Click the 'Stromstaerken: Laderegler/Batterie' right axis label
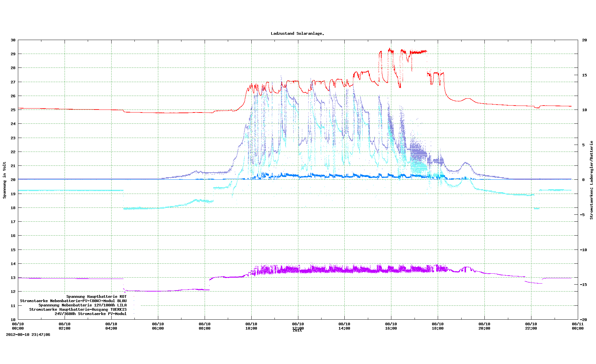Viewport: 596px width, 364px height. 591,180
